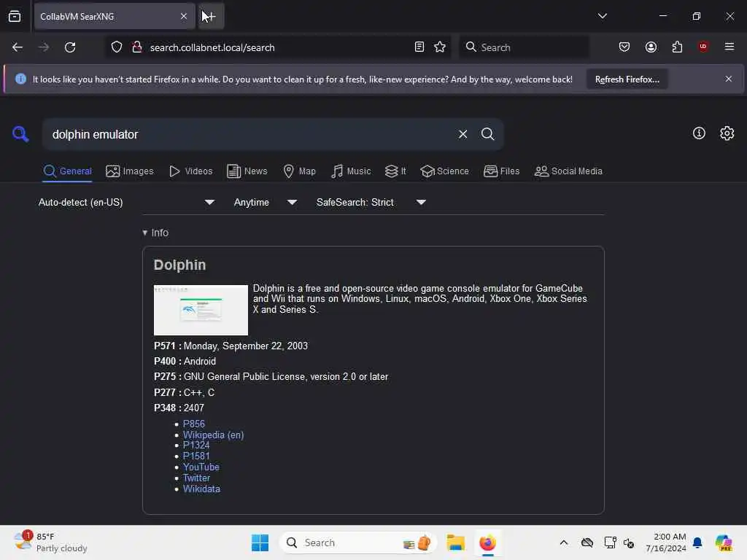Save page to Pocket
The image size is (747, 560).
pyautogui.click(x=624, y=47)
